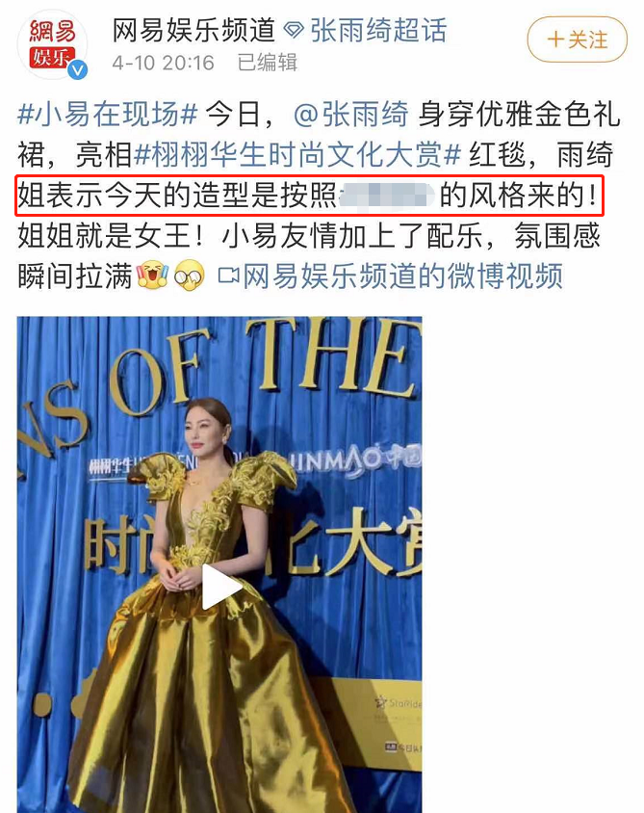
Task: Follow the account with 关注 button
Action: [x=578, y=39]
